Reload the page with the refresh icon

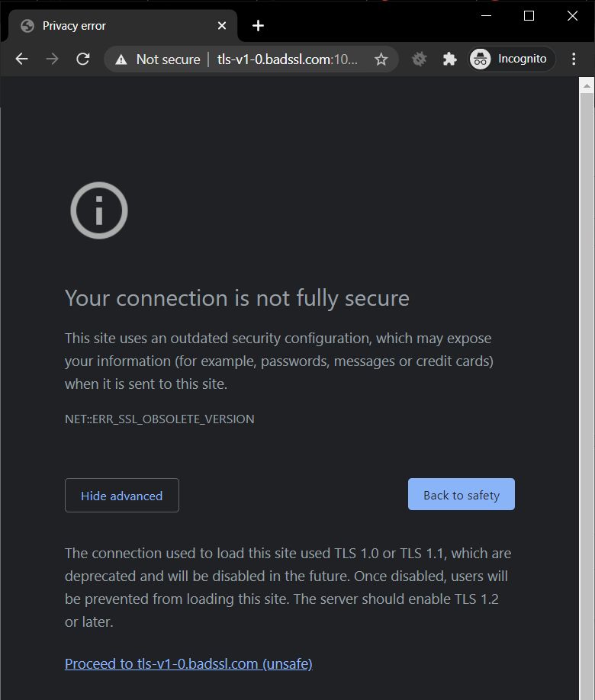[83, 59]
